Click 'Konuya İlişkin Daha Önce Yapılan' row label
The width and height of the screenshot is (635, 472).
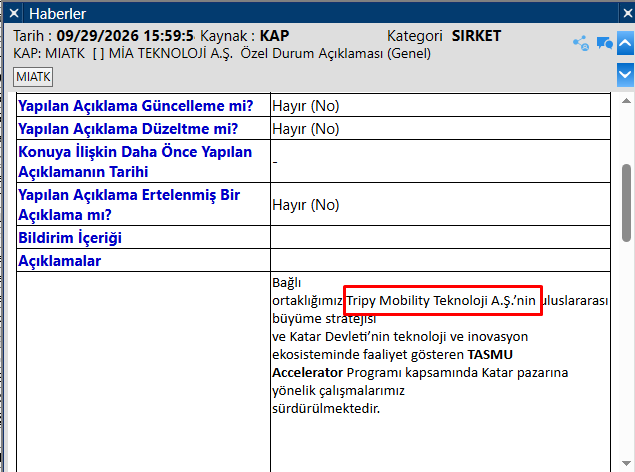[135, 161]
